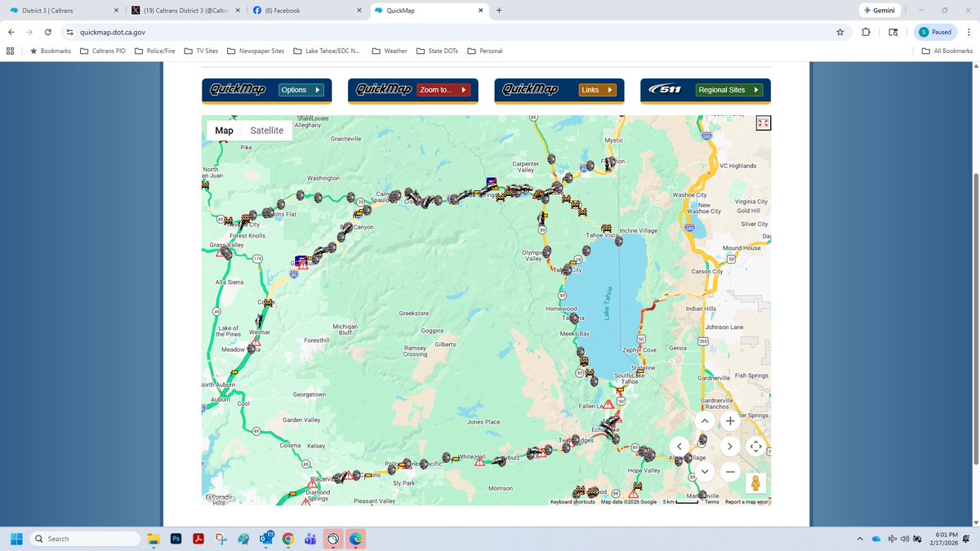The height and width of the screenshot is (551, 980).
Task: Launch Photoshop from the taskbar
Action: coord(176,539)
